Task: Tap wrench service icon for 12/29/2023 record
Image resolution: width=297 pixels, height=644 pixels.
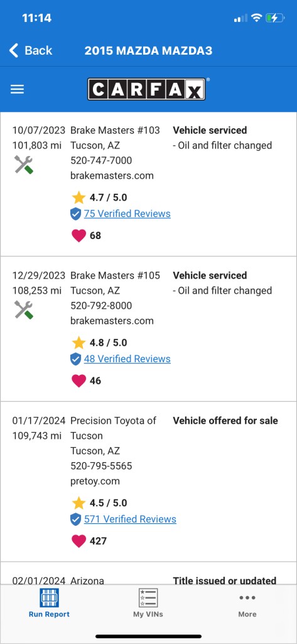Action: tap(24, 309)
